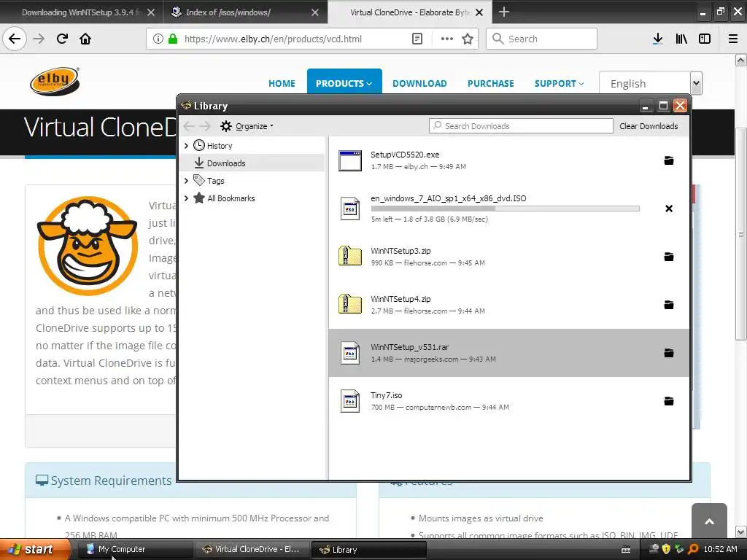The image size is (747, 560).
Task: Click the Windows start button
Action: 35,550
